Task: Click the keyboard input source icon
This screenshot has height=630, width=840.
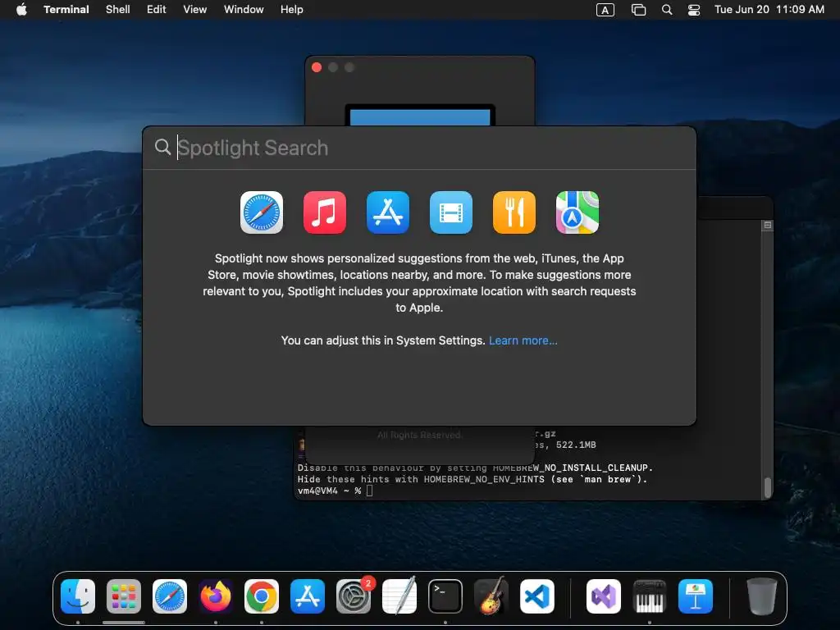Action: coord(605,10)
